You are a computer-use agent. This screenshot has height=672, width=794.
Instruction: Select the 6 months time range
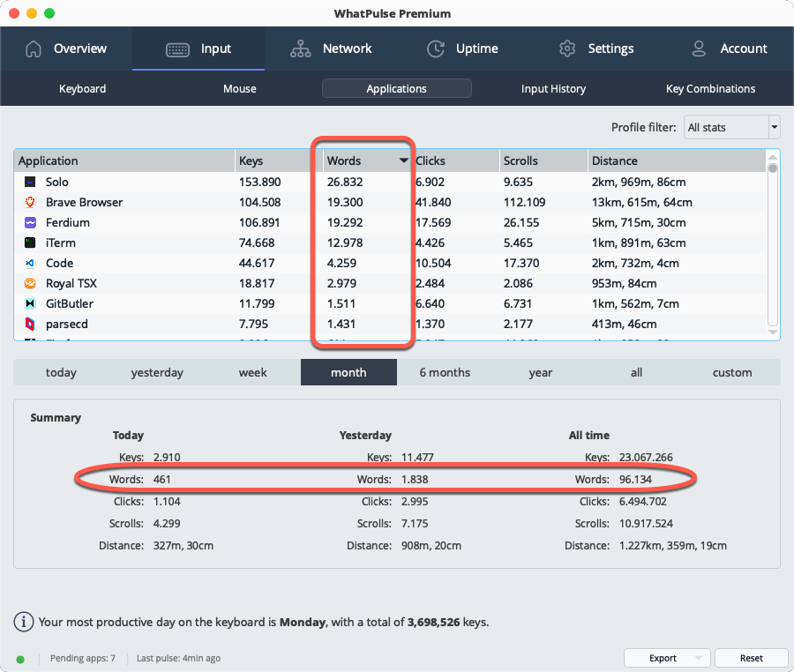tap(445, 372)
